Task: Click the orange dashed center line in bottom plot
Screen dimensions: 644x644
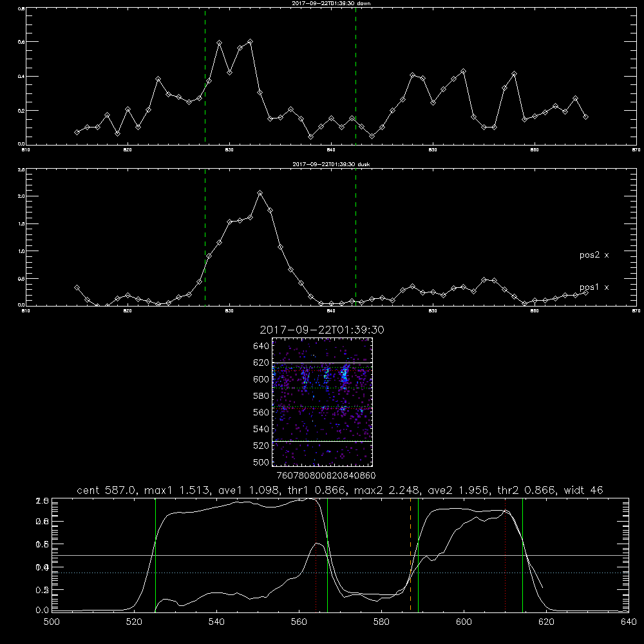Action: [410, 555]
